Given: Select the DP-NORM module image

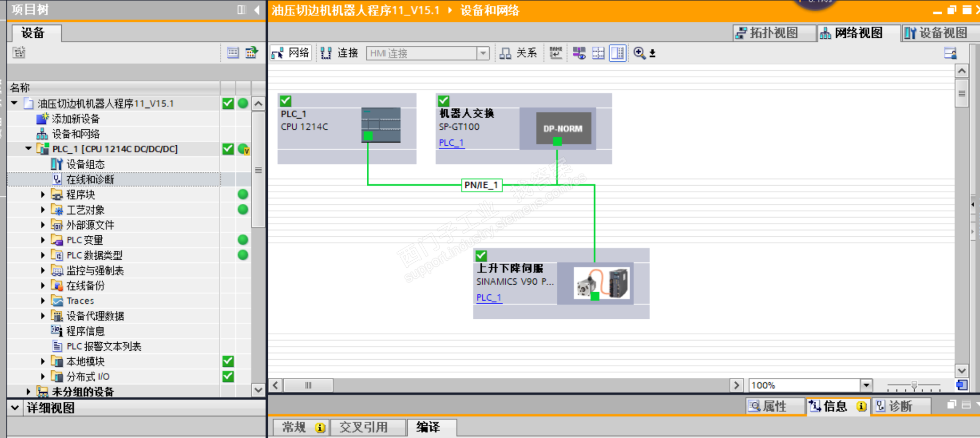Looking at the screenshot, I should (563, 128).
